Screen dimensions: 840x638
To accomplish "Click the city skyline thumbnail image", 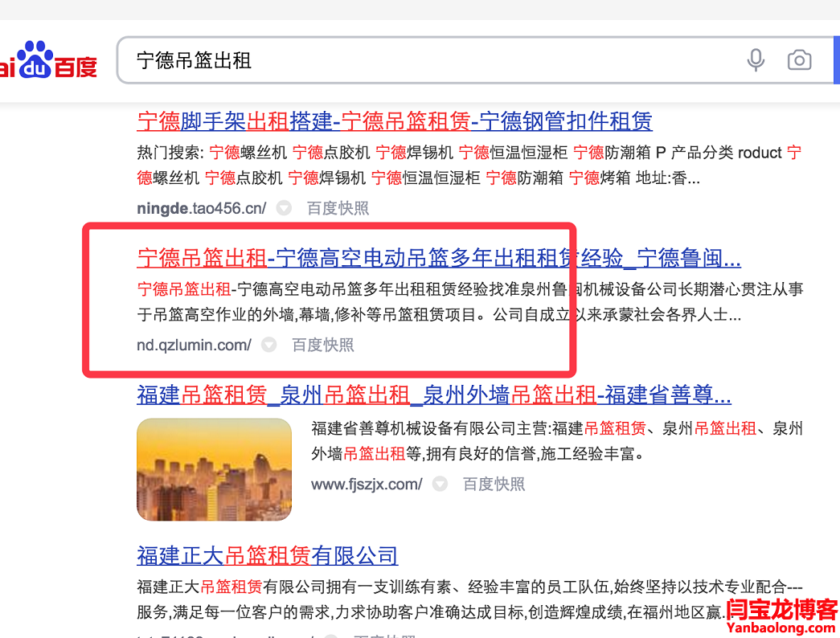I will (214, 469).
